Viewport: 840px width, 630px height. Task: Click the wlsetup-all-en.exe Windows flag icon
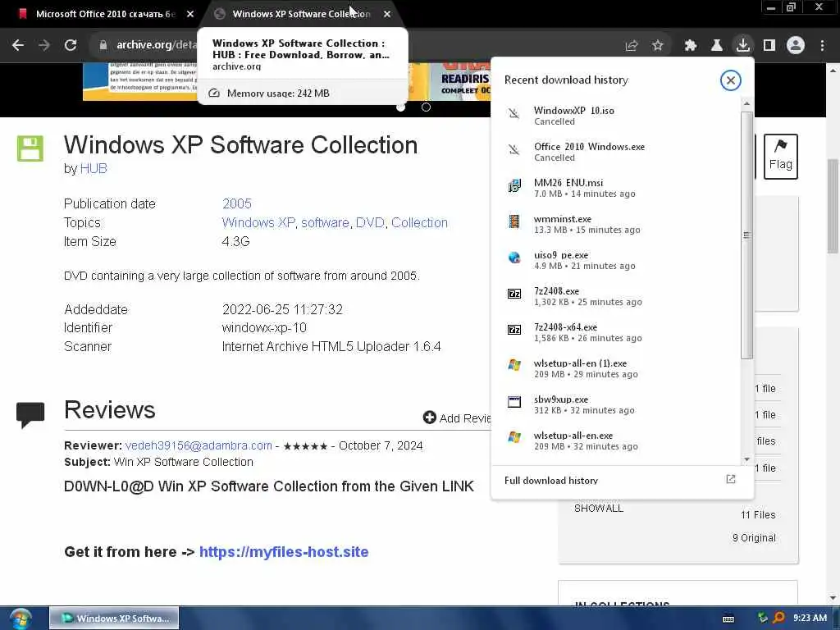point(514,437)
